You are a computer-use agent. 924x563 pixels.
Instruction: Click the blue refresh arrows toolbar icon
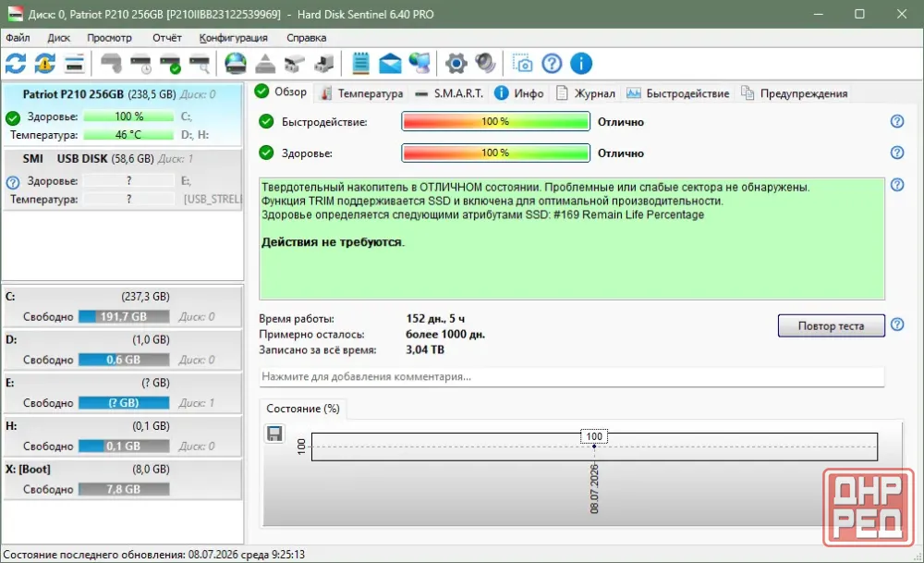(x=16, y=63)
